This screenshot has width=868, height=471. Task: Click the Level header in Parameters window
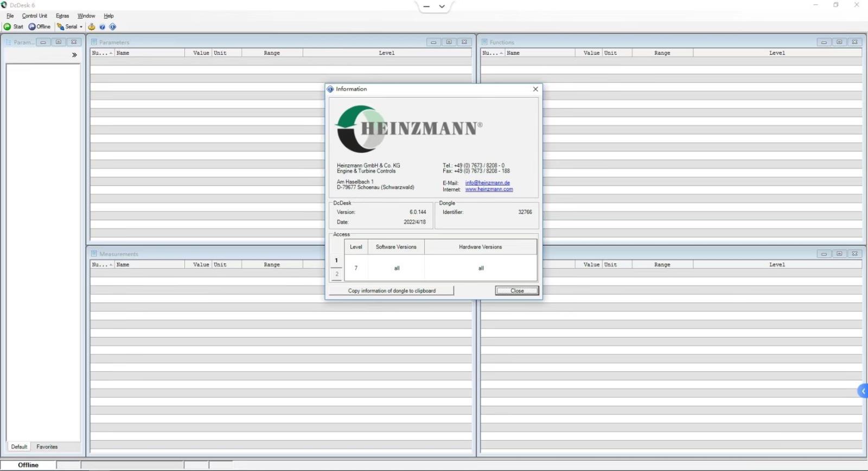(387, 53)
